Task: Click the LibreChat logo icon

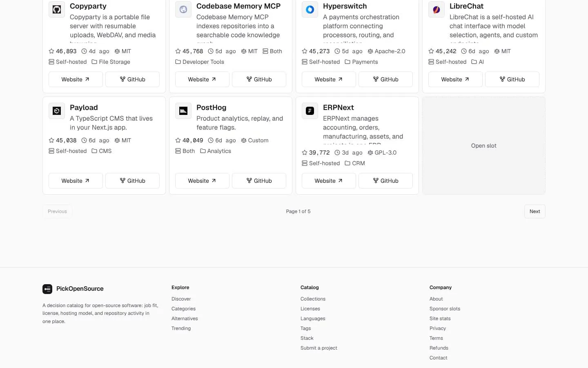Action: [437, 9]
